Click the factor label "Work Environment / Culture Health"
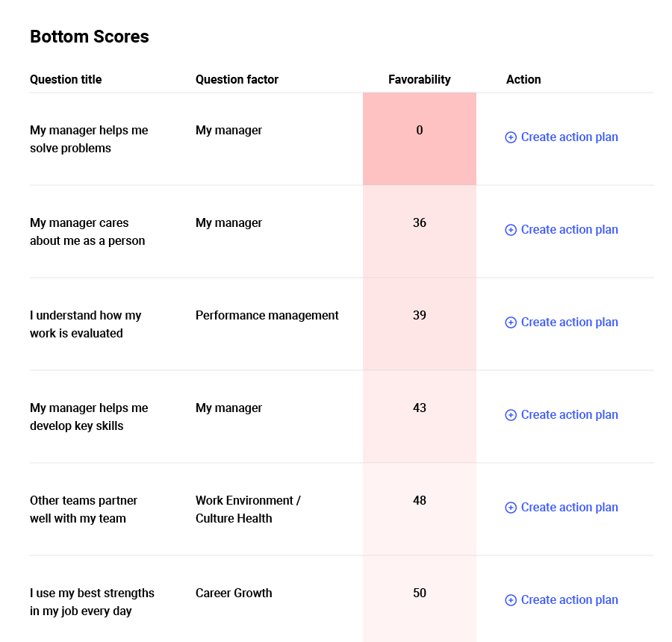 [x=247, y=509]
